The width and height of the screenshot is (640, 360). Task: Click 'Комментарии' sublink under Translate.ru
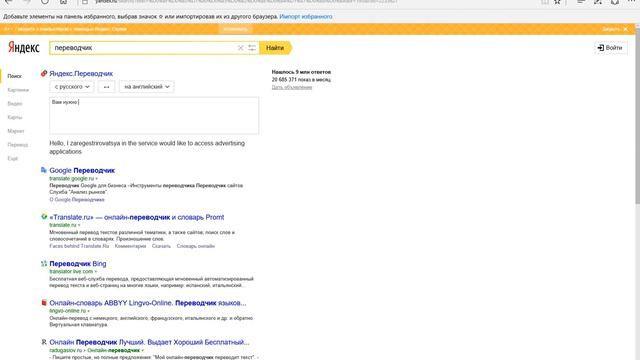click(x=130, y=246)
